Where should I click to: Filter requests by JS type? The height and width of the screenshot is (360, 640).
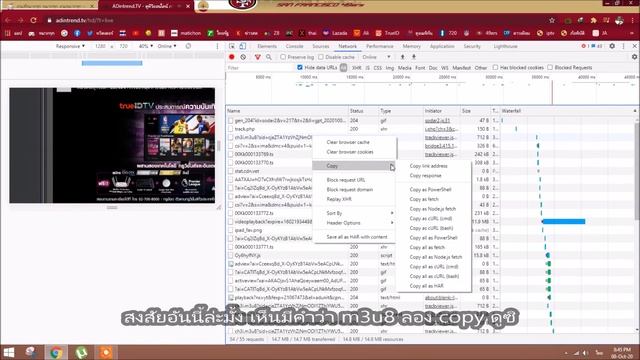(367, 68)
